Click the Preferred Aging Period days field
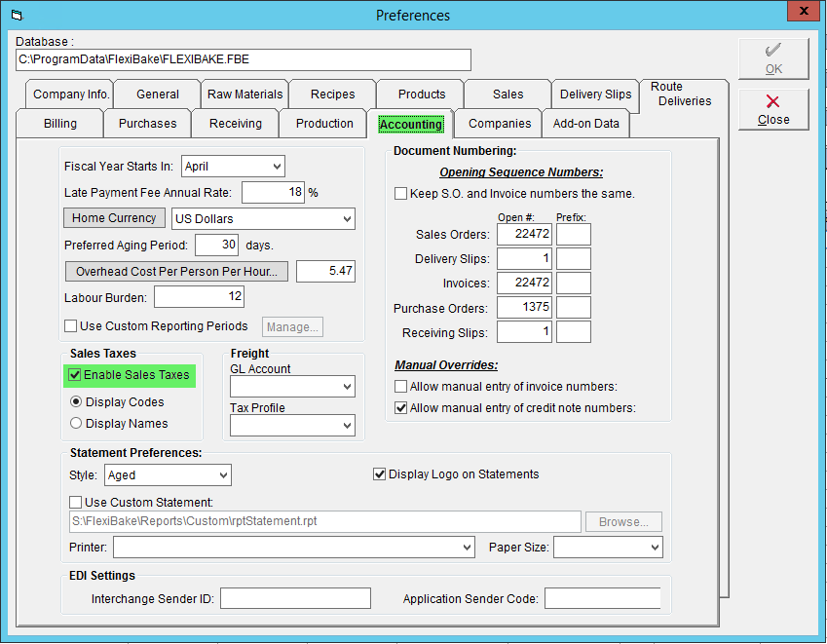The height and width of the screenshot is (644, 827). tap(217, 246)
